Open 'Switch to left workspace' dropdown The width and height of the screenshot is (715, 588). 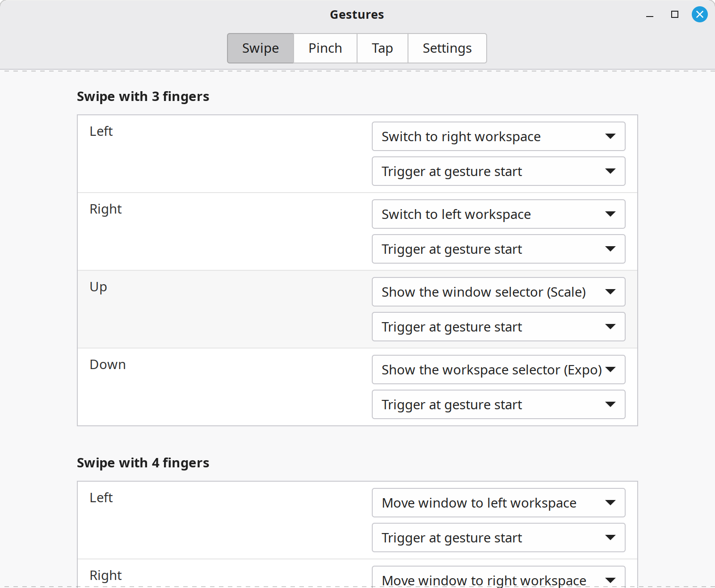click(x=499, y=214)
